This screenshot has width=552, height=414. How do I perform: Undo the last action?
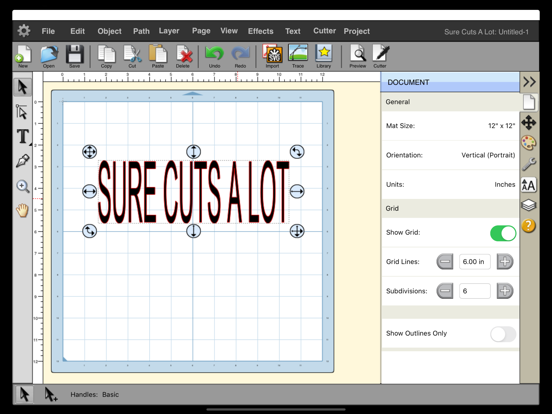(x=214, y=56)
